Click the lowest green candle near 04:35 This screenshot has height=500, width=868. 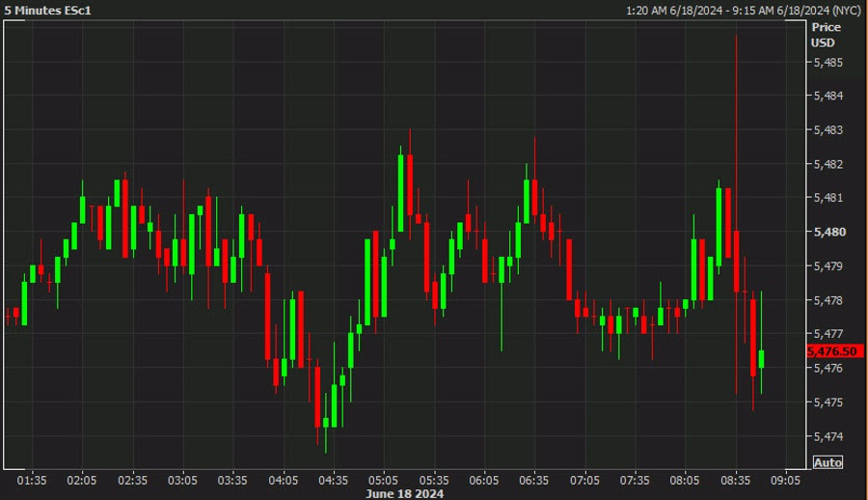click(326, 423)
